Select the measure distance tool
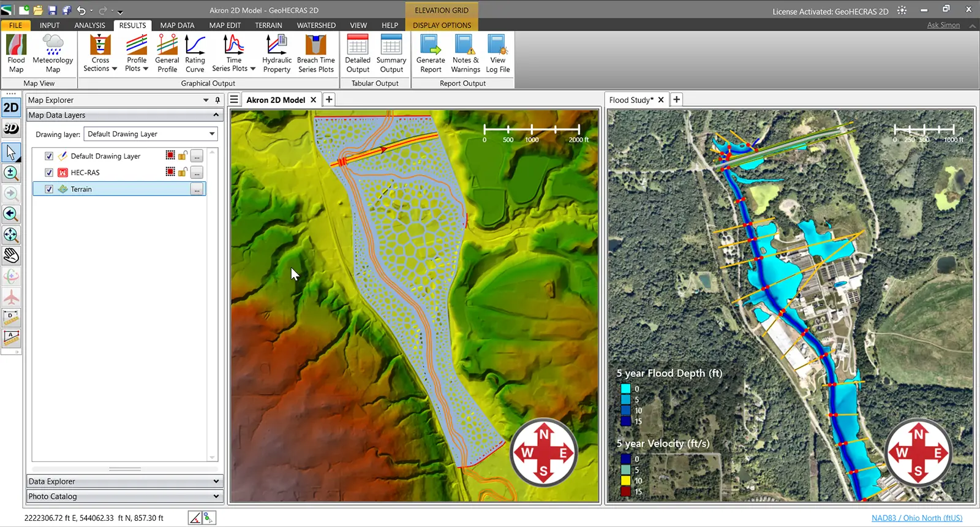 pyautogui.click(x=11, y=317)
